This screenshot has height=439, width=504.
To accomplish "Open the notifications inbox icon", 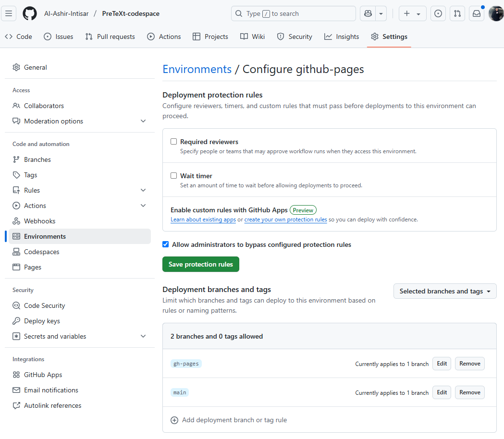I will [476, 13].
